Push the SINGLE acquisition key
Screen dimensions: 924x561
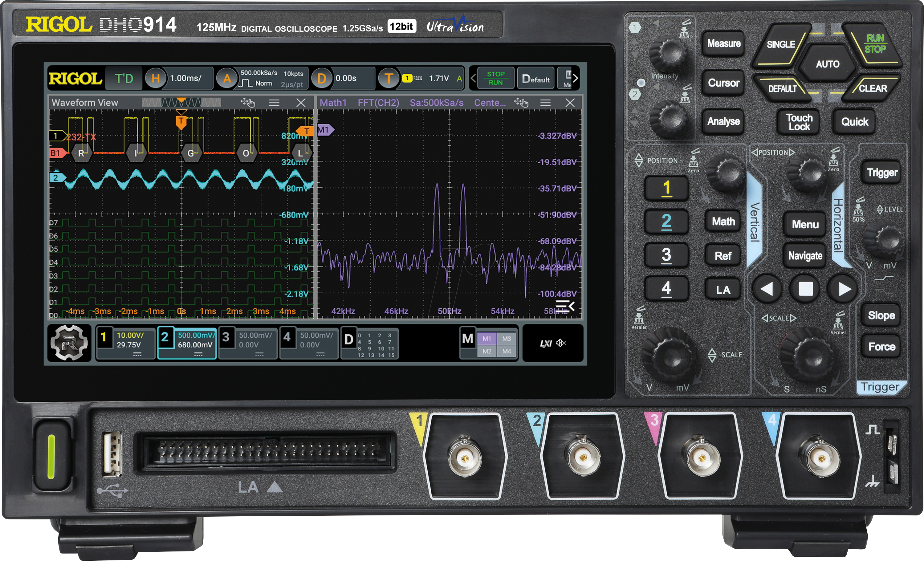coord(781,45)
